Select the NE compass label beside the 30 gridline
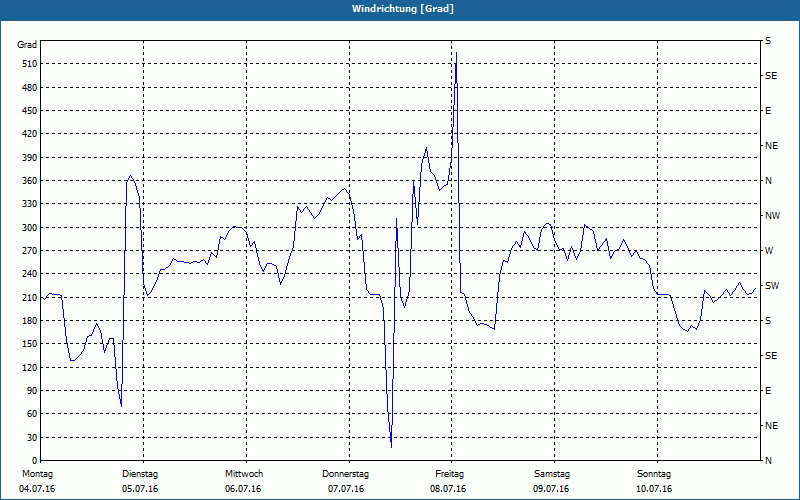Image resolution: width=800 pixels, height=500 pixels. tap(771, 426)
